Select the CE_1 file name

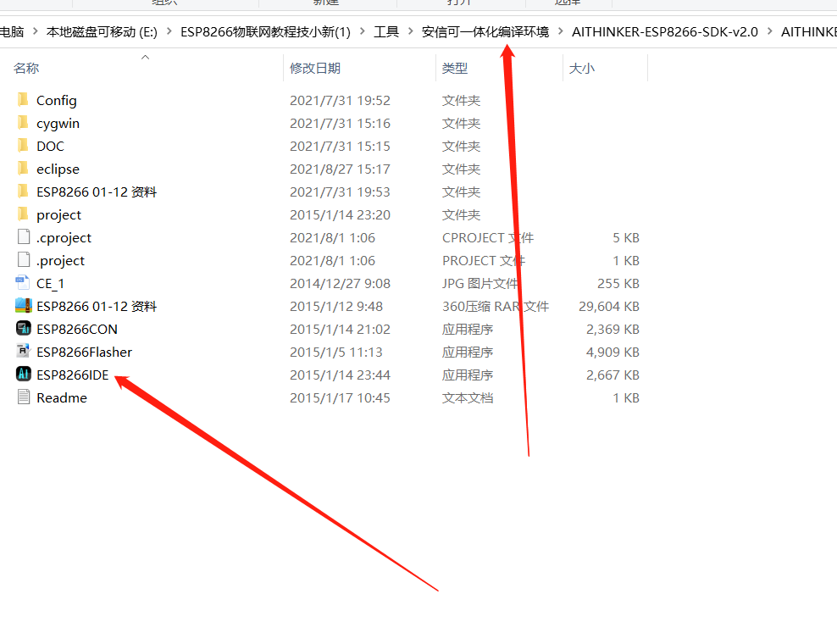[50, 284]
